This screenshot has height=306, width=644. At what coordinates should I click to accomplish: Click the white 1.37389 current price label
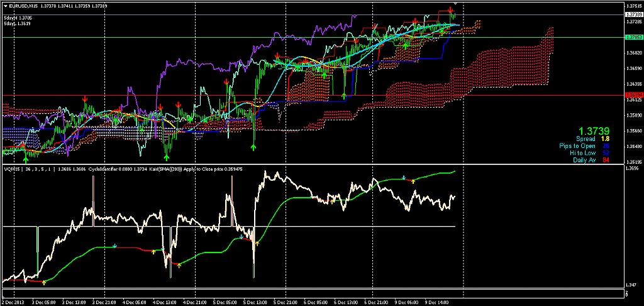[x=631, y=14]
